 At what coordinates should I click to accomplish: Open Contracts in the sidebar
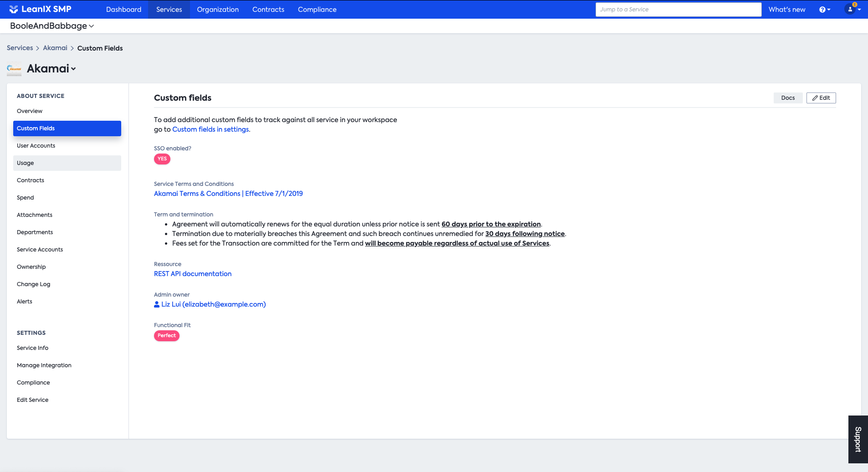coord(67,180)
